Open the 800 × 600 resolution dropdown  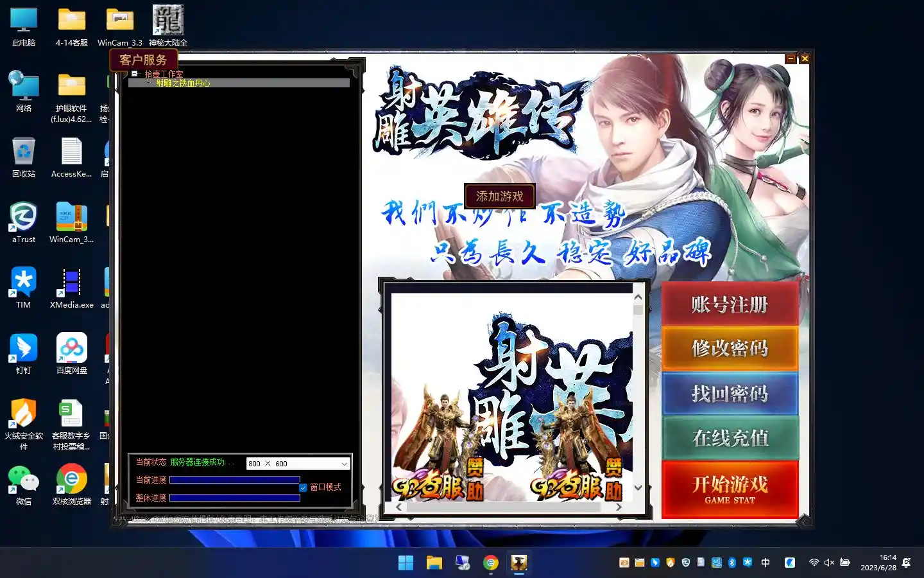tap(298, 464)
